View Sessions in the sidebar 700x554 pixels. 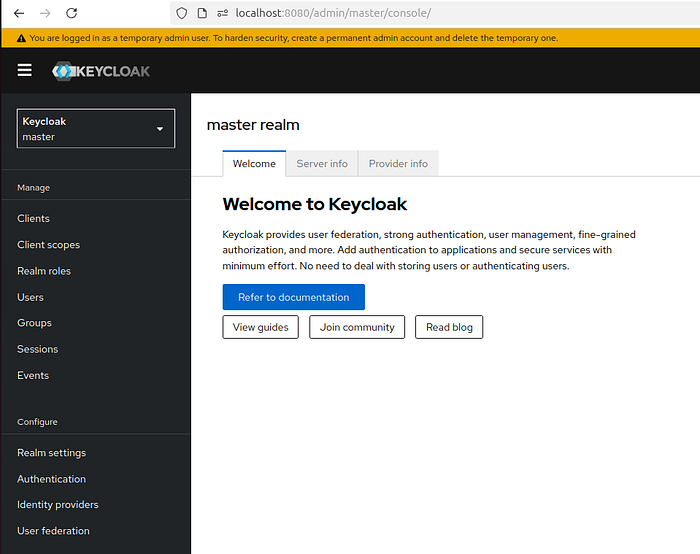tap(38, 350)
